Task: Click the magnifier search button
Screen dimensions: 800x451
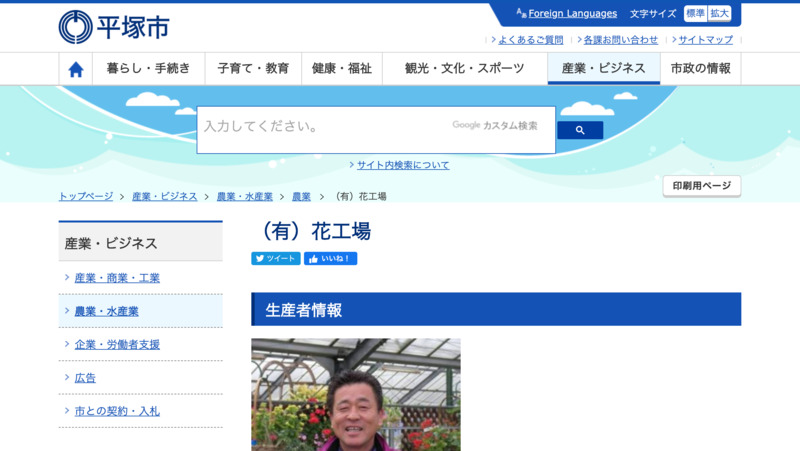Action: [580, 130]
